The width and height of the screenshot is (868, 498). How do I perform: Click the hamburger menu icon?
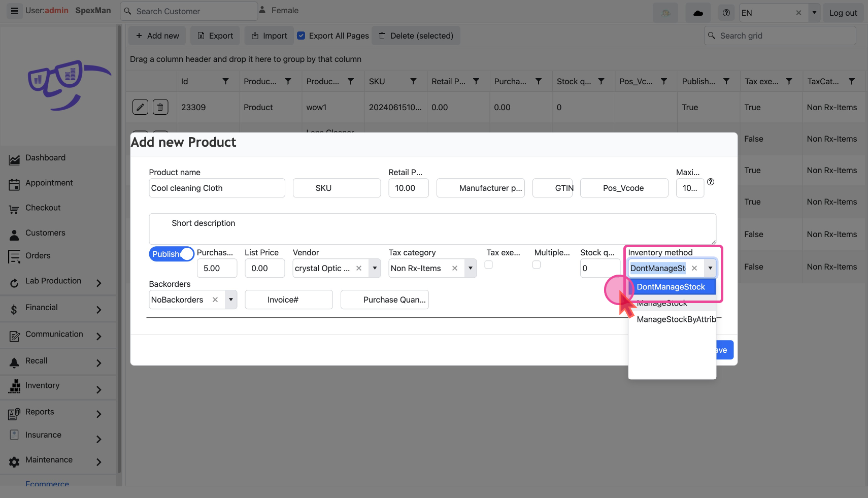[15, 11]
